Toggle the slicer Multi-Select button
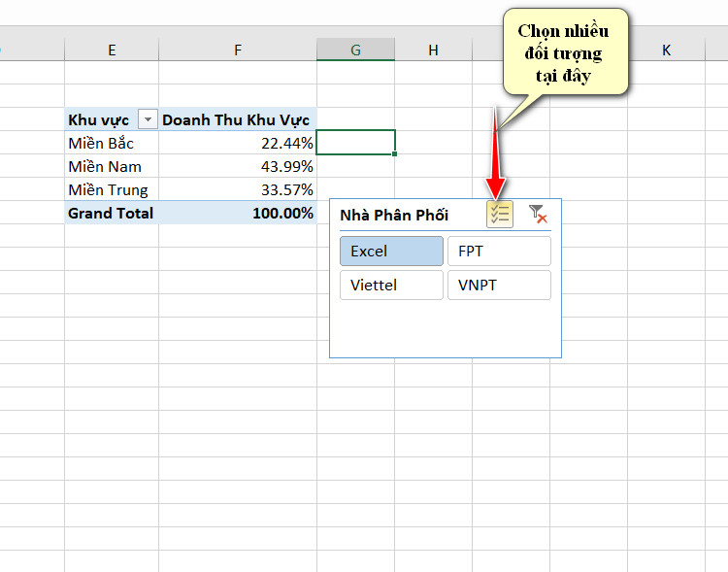This screenshot has height=572, width=728. pos(500,215)
